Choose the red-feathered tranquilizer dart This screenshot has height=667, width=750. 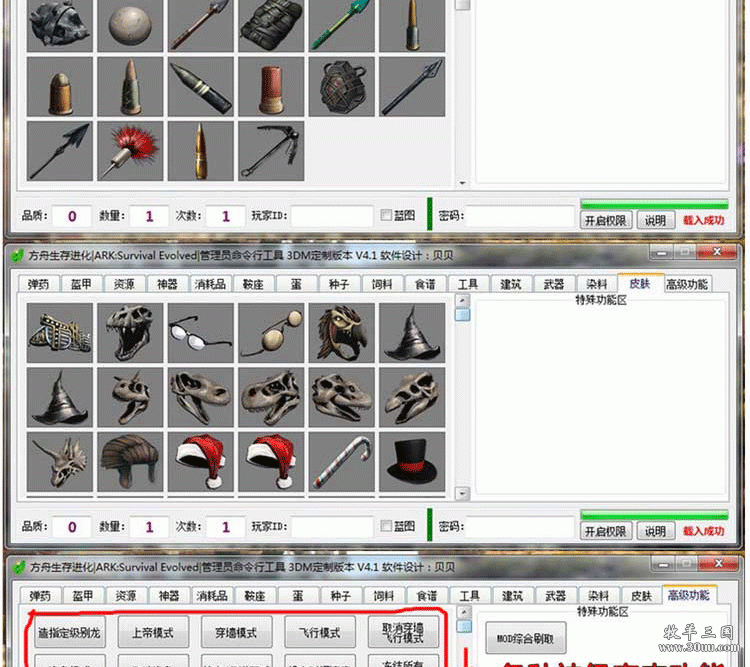tap(130, 151)
